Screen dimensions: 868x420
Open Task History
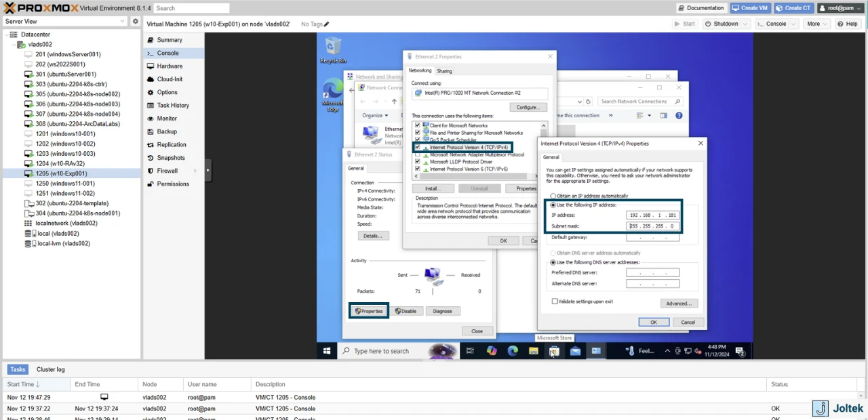tap(173, 106)
